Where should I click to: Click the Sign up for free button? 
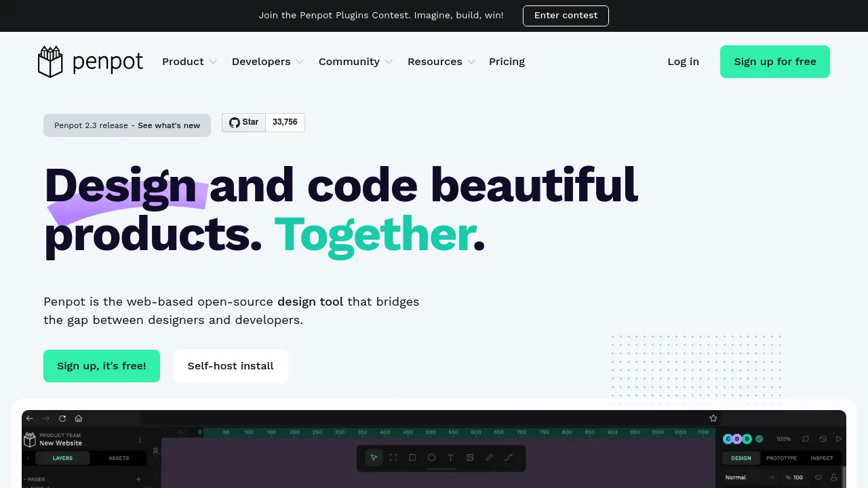coord(775,62)
